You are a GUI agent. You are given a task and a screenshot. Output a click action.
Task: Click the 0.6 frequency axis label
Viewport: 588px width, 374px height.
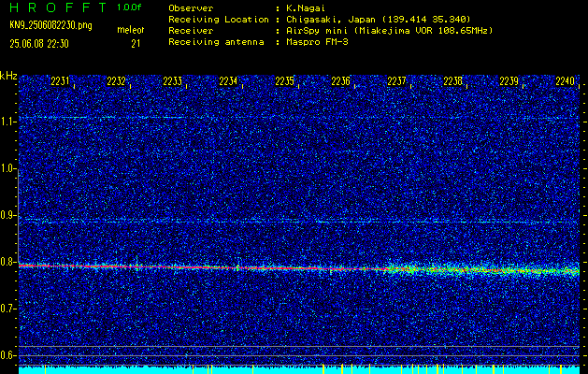pyautogui.click(x=7, y=355)
